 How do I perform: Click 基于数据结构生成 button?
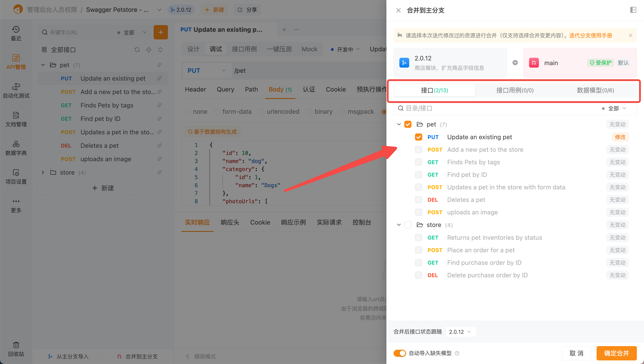(212, 132)
